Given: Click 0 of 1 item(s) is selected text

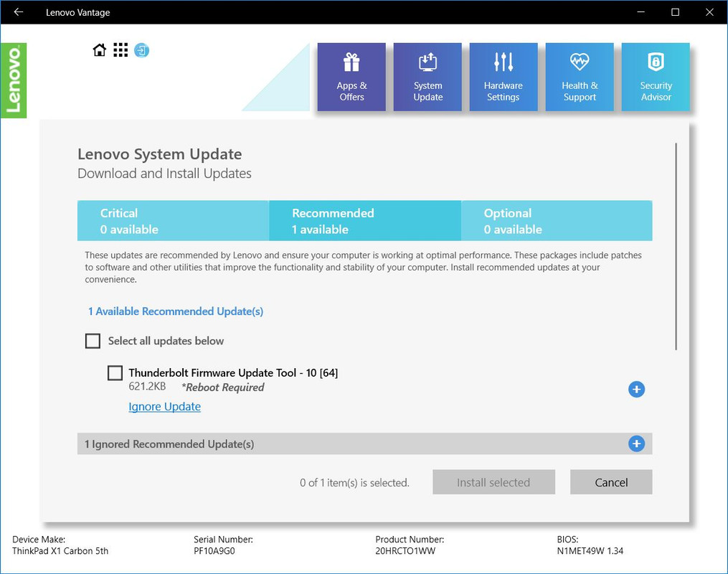Looking at the screenshot, I should (x=355, y=483).
